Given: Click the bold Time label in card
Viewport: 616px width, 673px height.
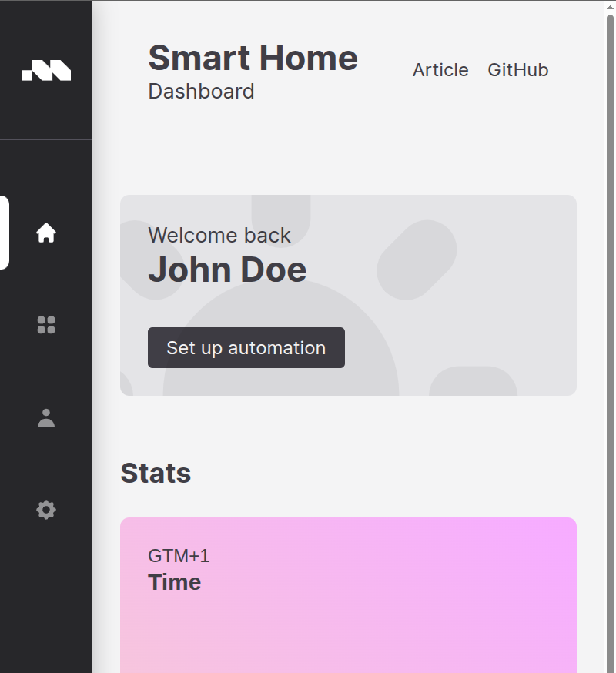Looking at the screenshot, I should pos(174,582).
